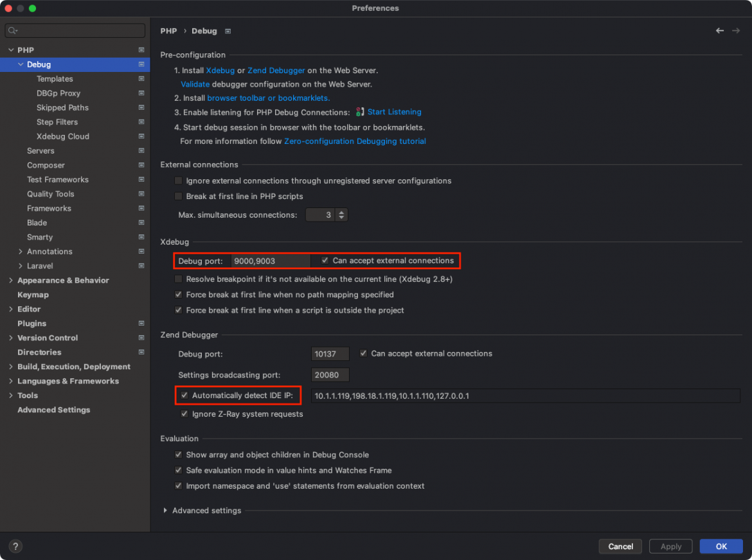Open the Keymap settings page
Image resolution: width=752 pixels, height=560 pixels.
33,295
